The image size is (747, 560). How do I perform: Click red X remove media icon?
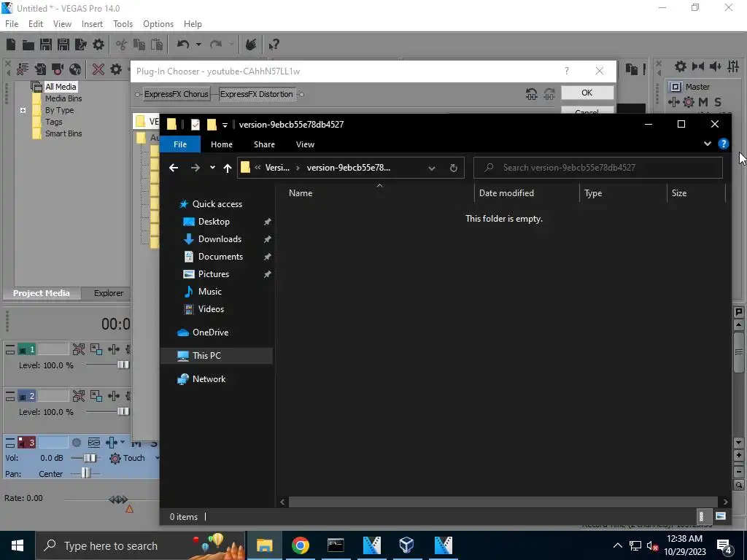pyautogui.click(x=98, y=69)
